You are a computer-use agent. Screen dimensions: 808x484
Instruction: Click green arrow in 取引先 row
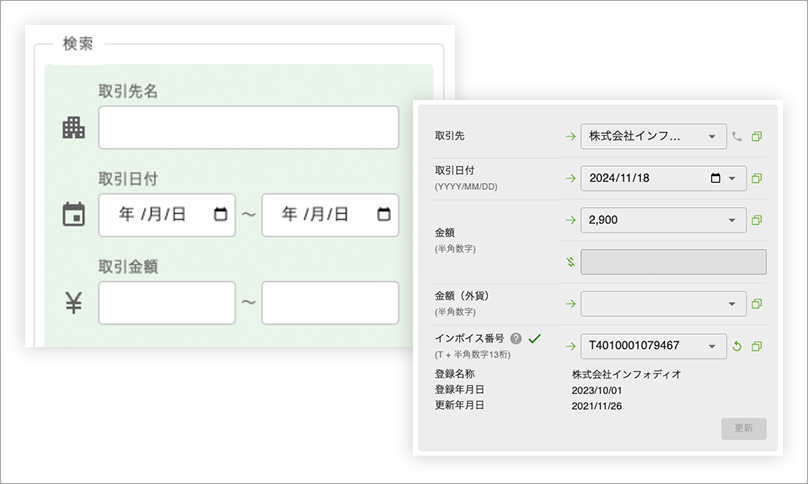pyautogui.click(x=570, y=137)
